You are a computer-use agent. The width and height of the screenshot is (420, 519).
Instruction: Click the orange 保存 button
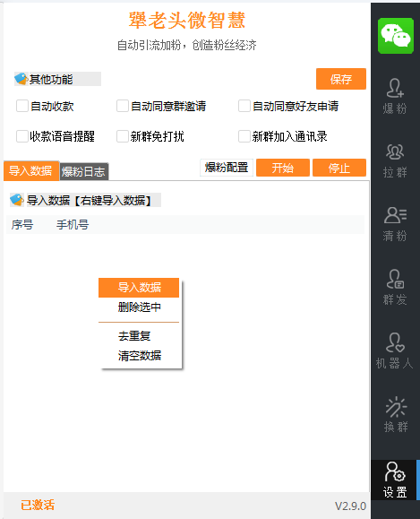pyautogui.click(x=341, y=79)
